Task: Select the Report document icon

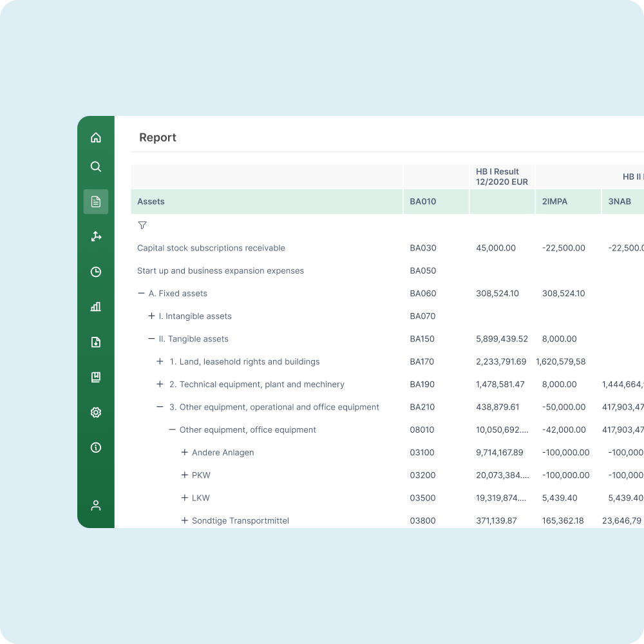Action: click(96, 202)
